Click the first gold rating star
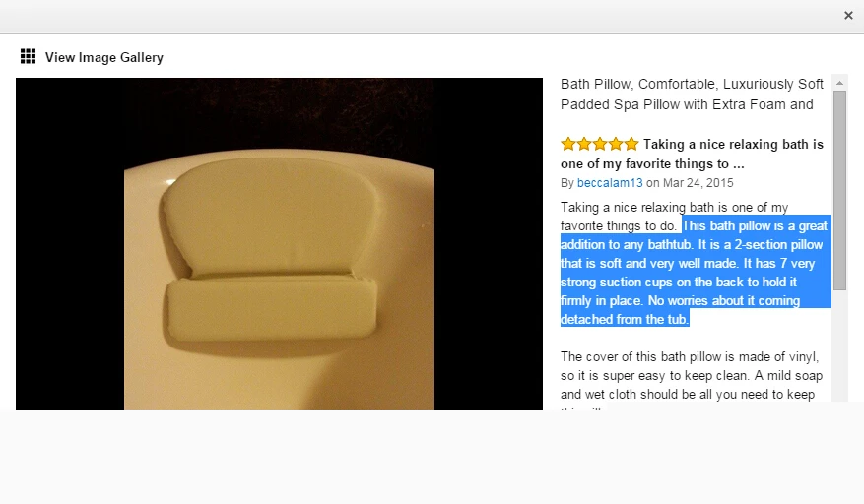 pos(568,145)
